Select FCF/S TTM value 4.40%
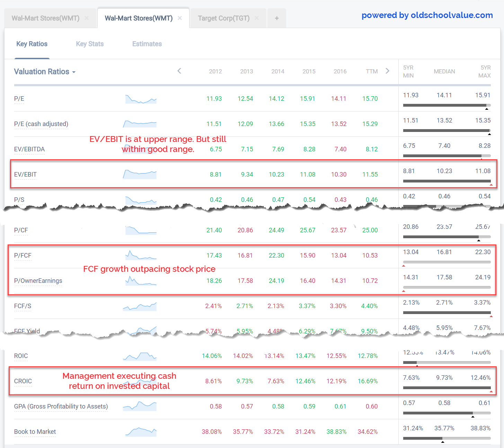The height and width of the screenshot is (448, 504). point(370,306)
